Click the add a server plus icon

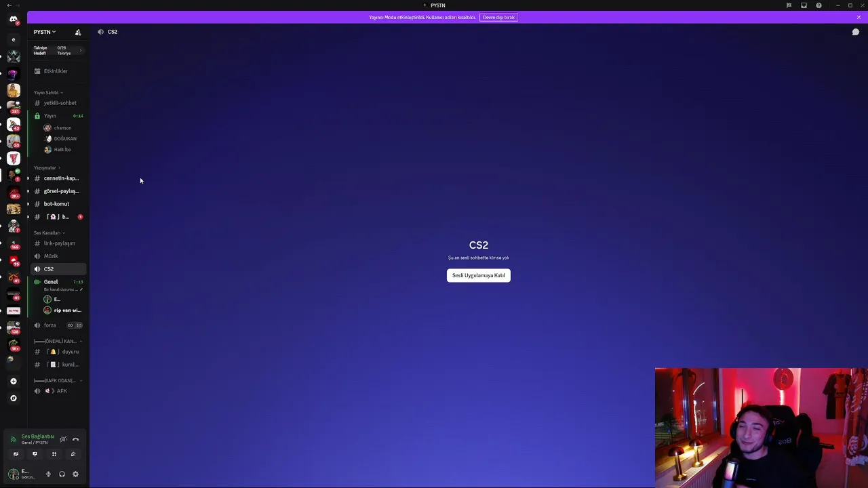click(x=14, y=381)
